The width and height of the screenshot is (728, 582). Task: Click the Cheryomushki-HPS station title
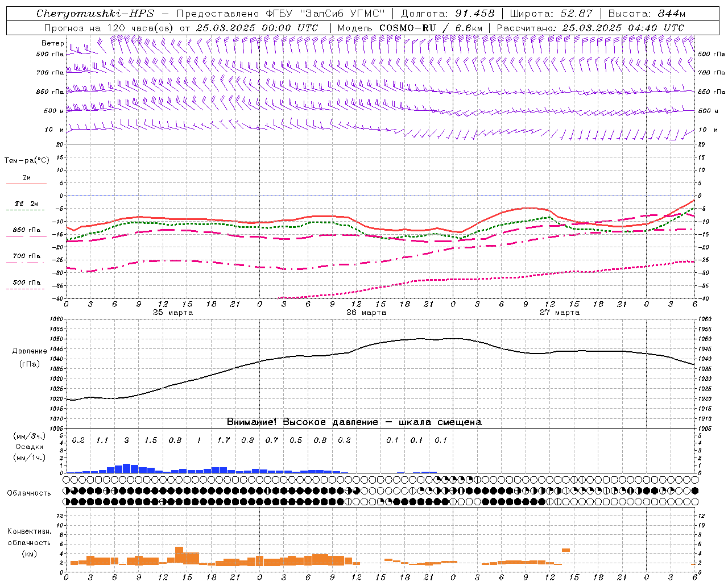[x=95, y=14]
